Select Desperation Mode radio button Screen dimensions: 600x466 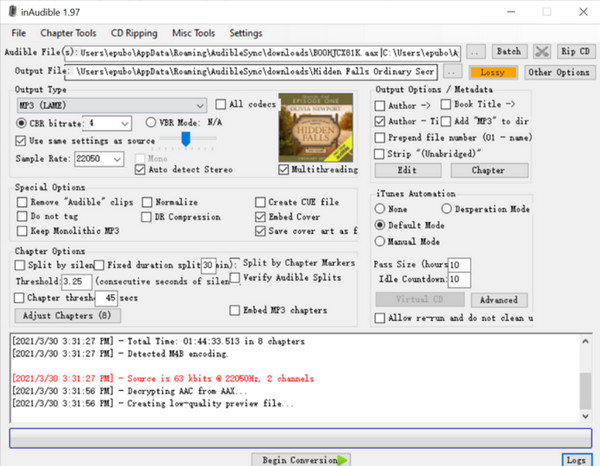(446, 209)
